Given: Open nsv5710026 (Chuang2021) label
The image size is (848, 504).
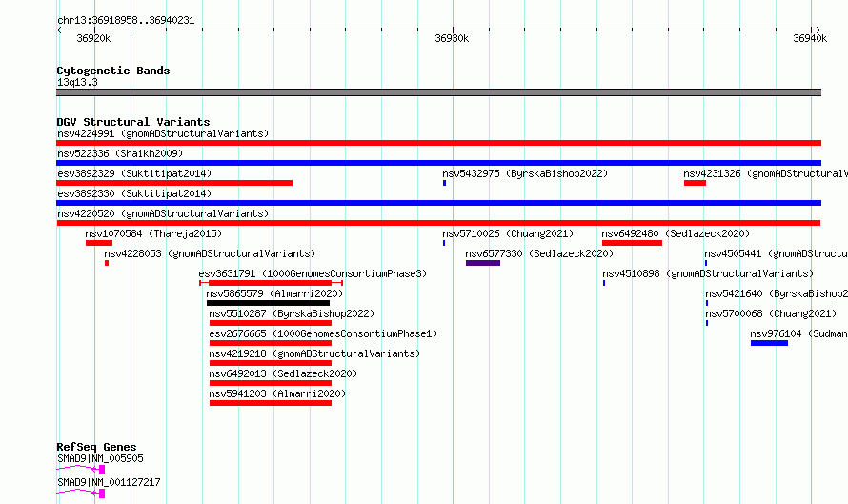Looking at the screenshot, I should [x=508, y=233].
